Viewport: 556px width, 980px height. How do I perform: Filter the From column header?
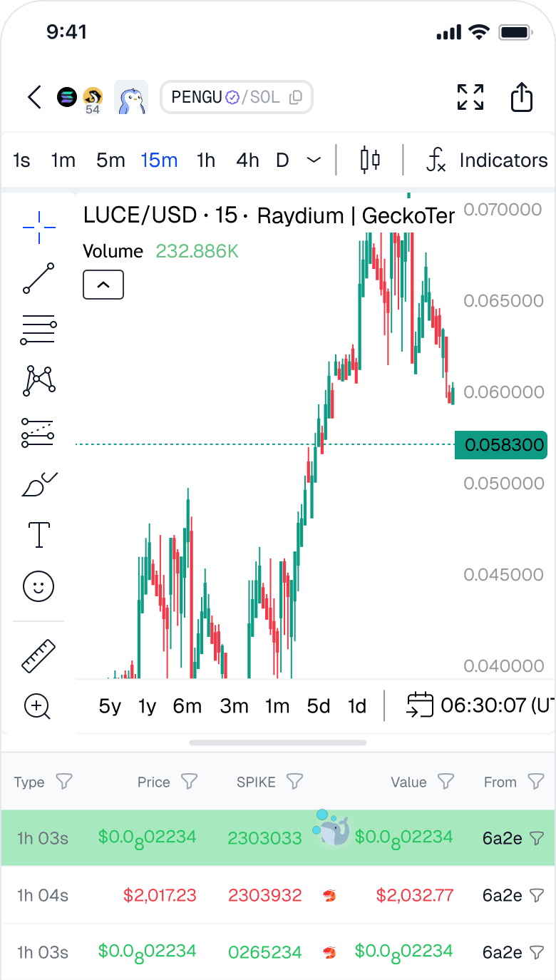pos(536,782)
